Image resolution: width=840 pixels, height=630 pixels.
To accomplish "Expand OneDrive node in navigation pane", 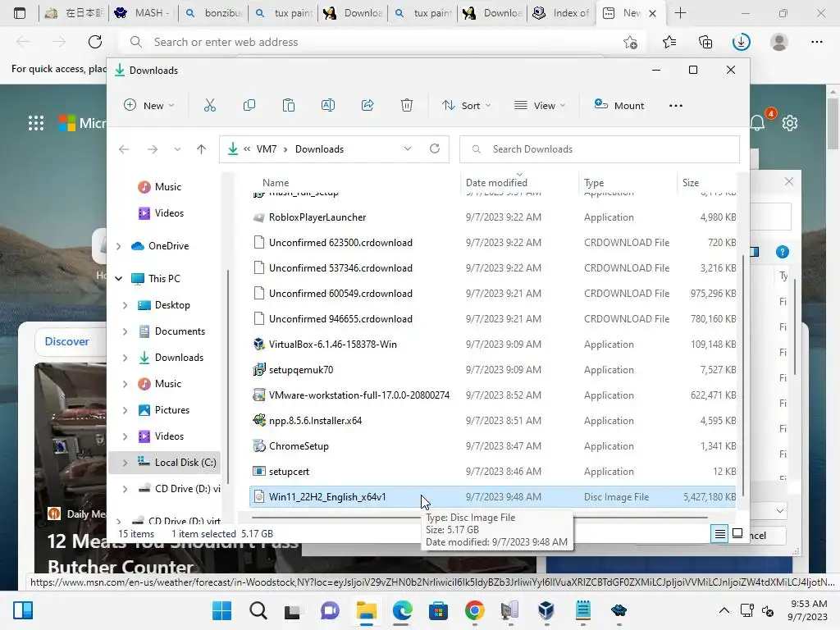I will pyautogui.click(x=118, y=246).
